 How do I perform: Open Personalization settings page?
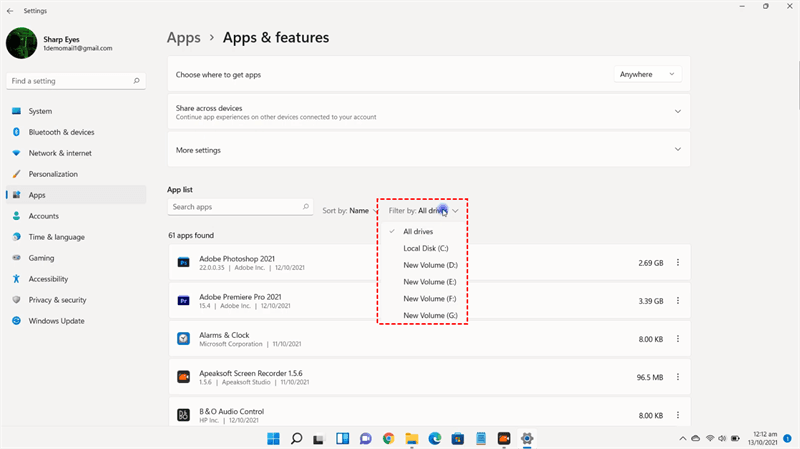52,174
